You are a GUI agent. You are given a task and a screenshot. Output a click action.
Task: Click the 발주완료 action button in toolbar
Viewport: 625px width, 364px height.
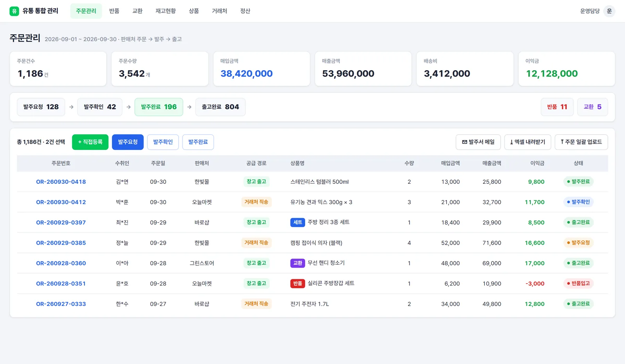pyautogui.click(x=198, y=142)
